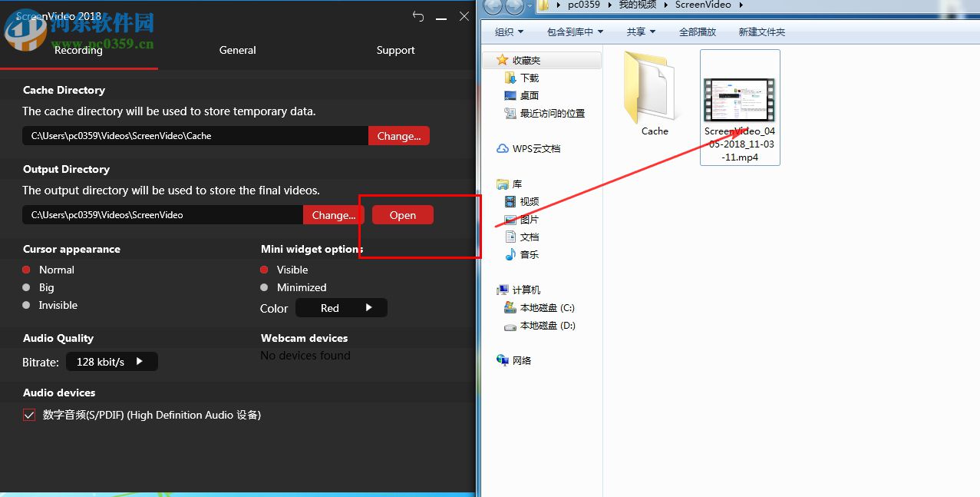Viewport: 980px width, 497px height.
Task: Click Change... for the Cache Directory
Action: 399,136
